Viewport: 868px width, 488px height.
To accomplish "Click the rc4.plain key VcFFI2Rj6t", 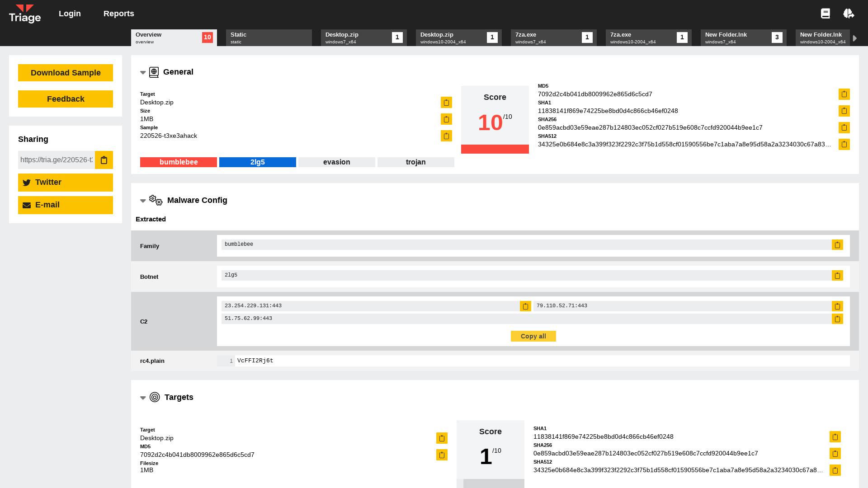I will click(x=255, y=361).
